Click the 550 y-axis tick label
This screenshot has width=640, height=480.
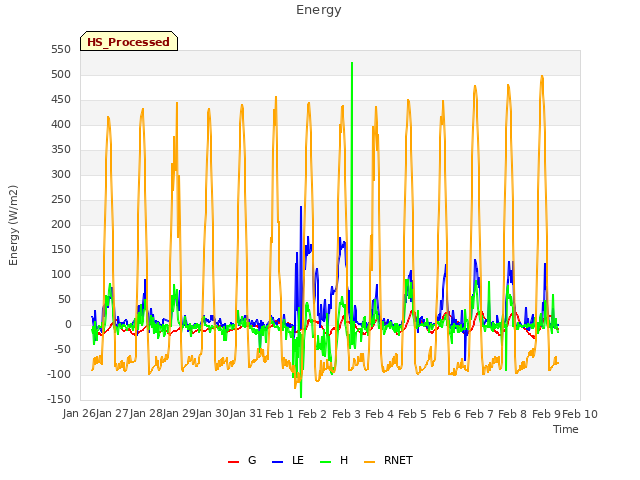tap(61, 50)
